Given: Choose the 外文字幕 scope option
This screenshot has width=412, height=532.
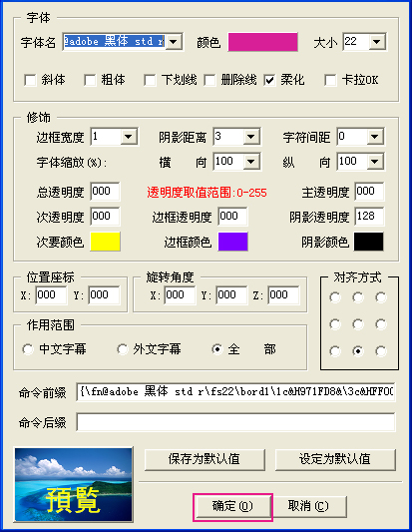Looking at the screenshot, I should click(122, 349).
